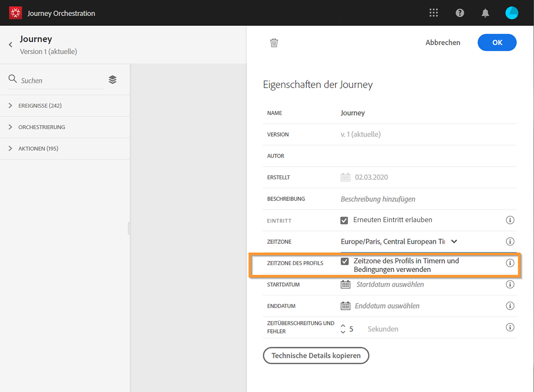Click the Abbrechen button
The width and height of the screenshot is (534, 392).
click(x=443, y=43)
